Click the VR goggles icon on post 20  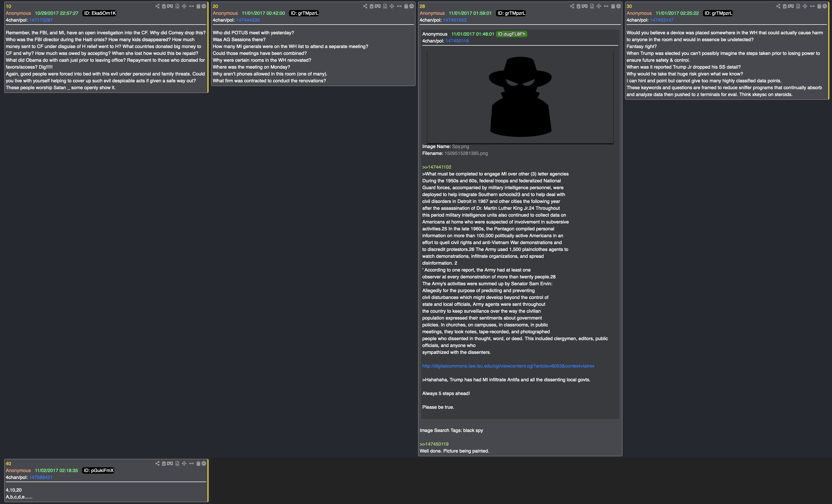(377, 6)
